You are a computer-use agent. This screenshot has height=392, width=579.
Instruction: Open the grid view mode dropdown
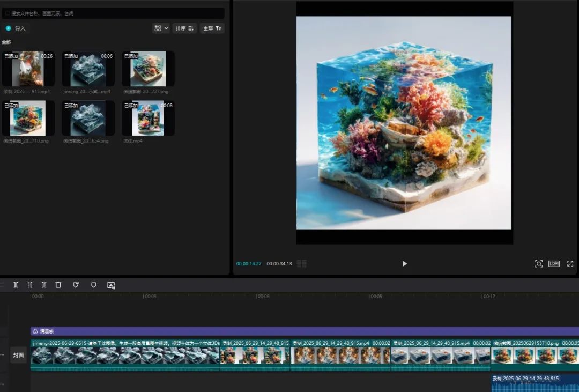click(x=161, y=28)
